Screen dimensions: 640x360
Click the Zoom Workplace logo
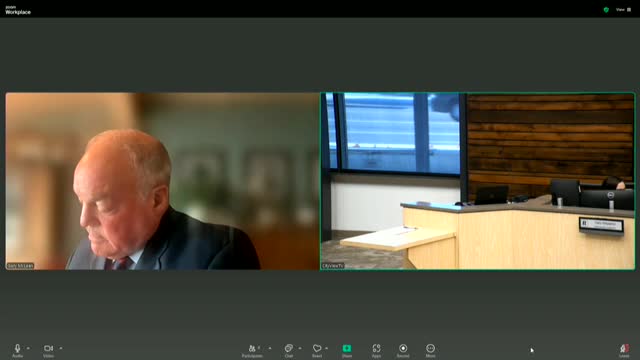pyautogui.click(x=18, y=11)
